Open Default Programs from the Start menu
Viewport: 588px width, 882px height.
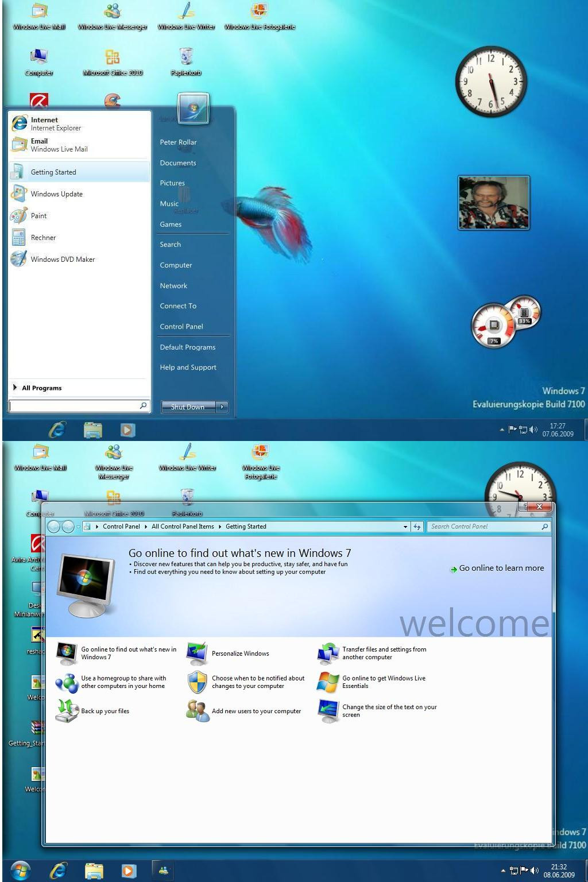point(188,347)
